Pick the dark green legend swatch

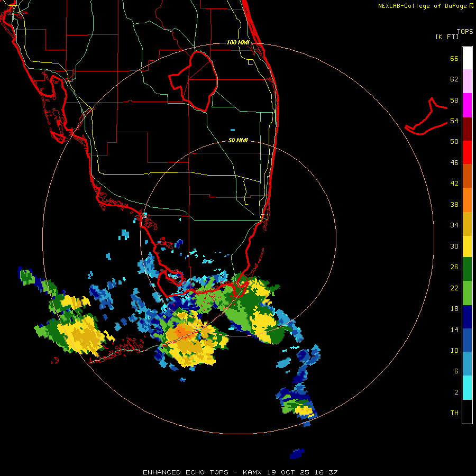pos(467,269)
